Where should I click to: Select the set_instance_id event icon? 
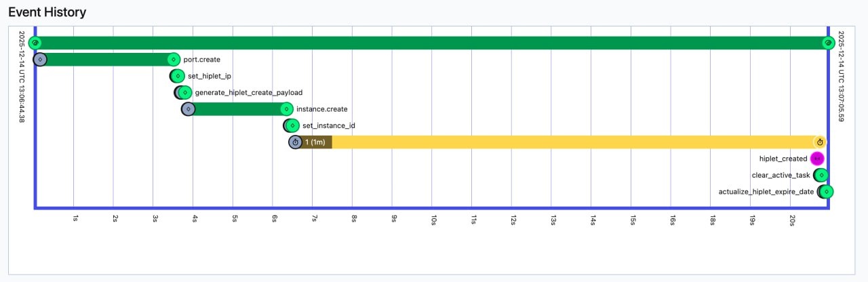[292, 125]
